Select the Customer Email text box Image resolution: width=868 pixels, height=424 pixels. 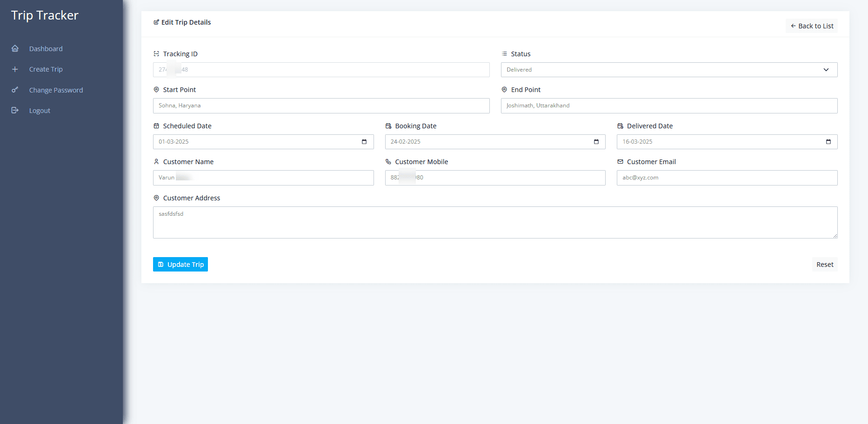(727, 178)
